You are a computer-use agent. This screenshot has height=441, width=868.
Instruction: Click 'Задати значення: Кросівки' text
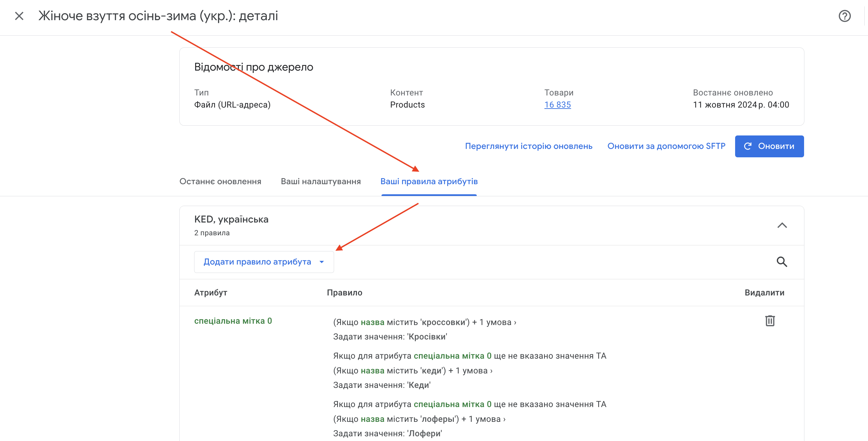click(390, 337)
